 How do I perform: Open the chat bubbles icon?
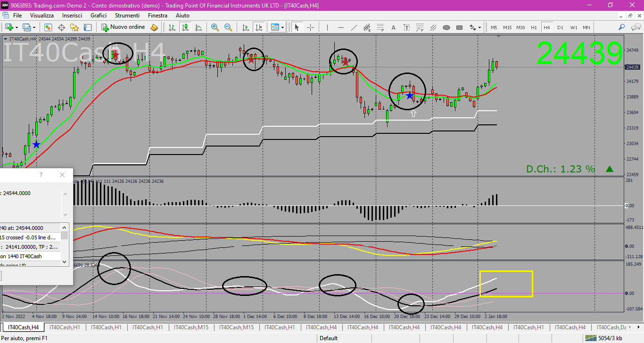coord(635,27)
